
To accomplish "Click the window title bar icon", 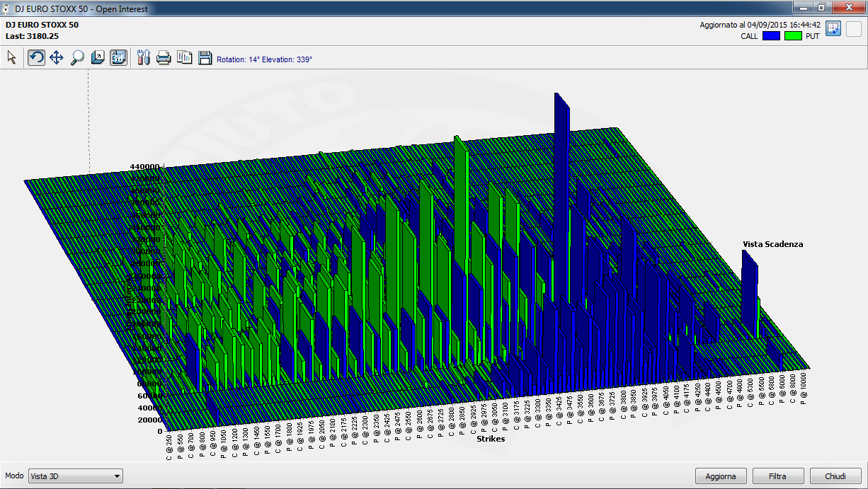I will point(7,8).
